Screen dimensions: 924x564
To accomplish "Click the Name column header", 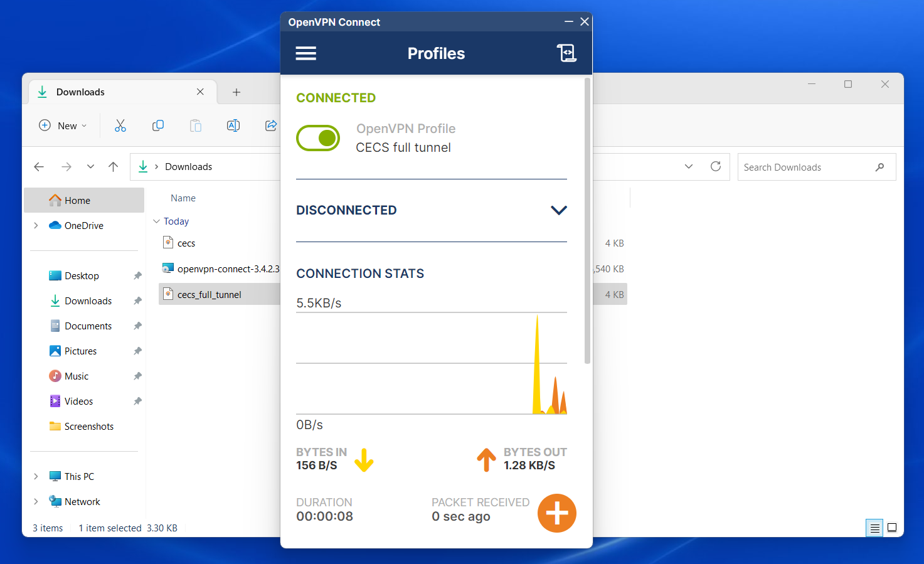I will pyautogui.click(x=183, y=198).
